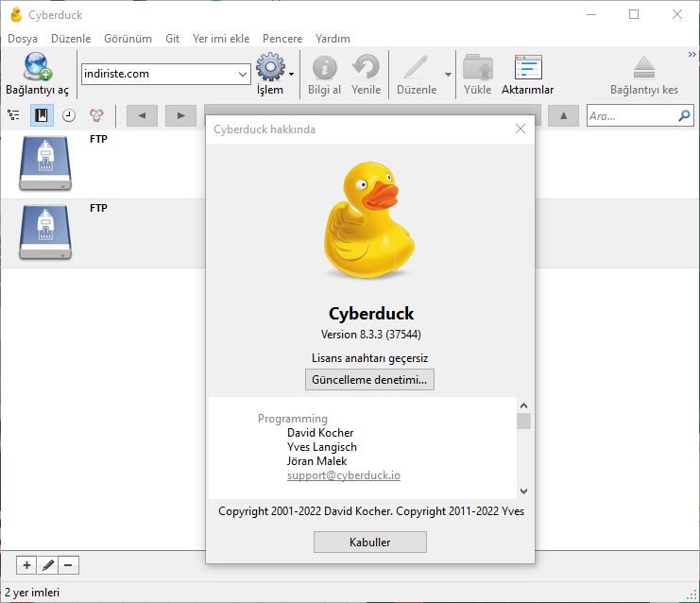700x603 pixels.
Task: Click the Cyberduck title bar app icon
Action: (x=16, y=15)
